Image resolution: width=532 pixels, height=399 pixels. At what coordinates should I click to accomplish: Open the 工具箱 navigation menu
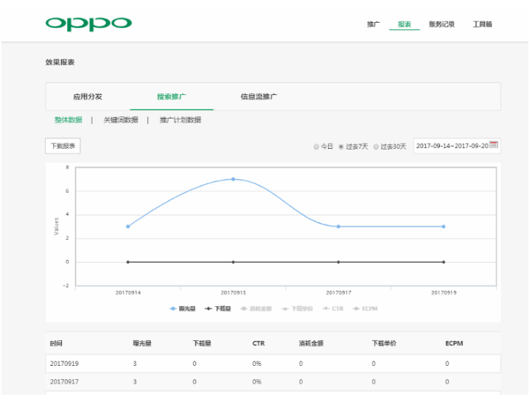tap(483, 24)
